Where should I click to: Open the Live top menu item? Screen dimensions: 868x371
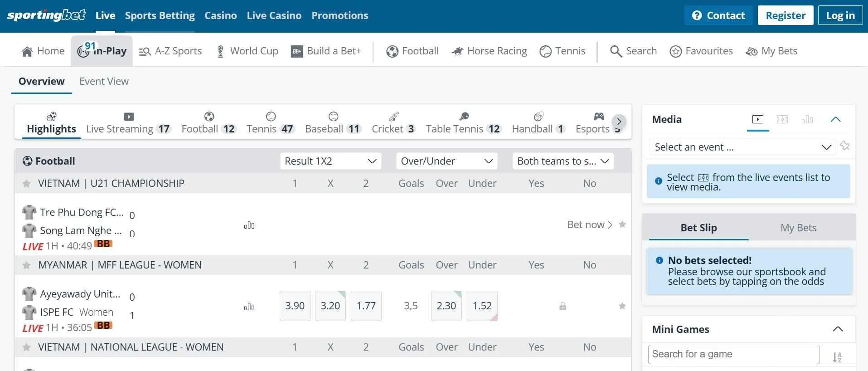105,15
